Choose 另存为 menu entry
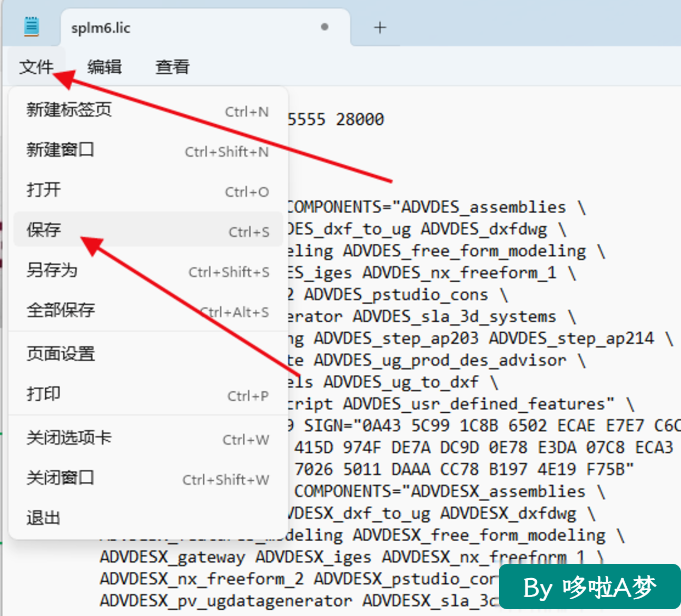Screen dimensions: 681x616 click(x=148, y=270)
